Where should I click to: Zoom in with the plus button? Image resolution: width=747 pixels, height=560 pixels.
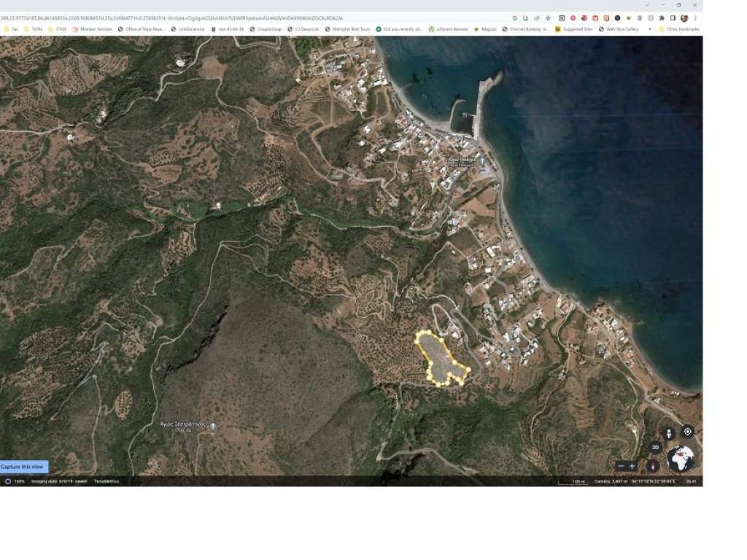pos(632,466)
